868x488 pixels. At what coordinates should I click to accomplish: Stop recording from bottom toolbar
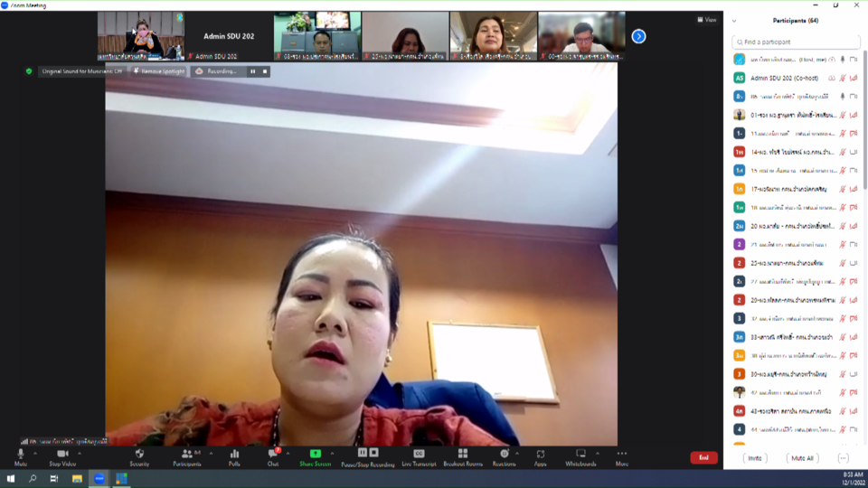(x=373, y=453)
